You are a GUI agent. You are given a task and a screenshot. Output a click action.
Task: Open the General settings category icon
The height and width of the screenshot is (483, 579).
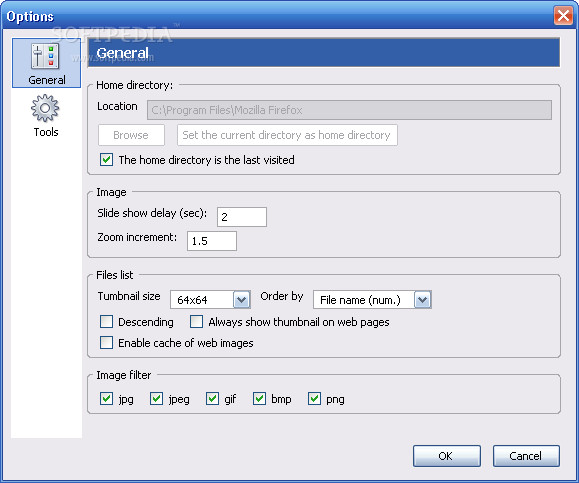[x=46, y=63]
